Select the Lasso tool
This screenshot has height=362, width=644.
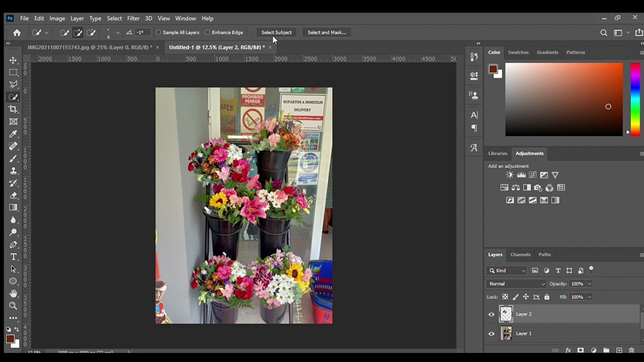14,84
